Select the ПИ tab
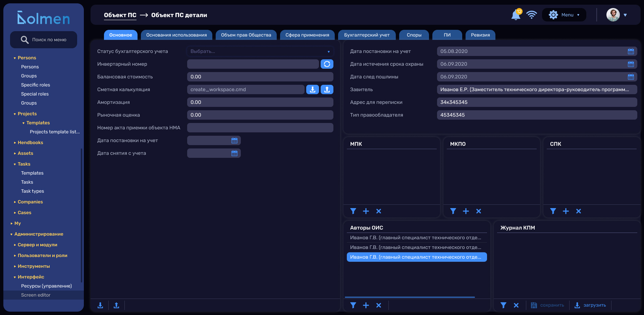Viewport: 644px width, 315px height. pos(447,35)
